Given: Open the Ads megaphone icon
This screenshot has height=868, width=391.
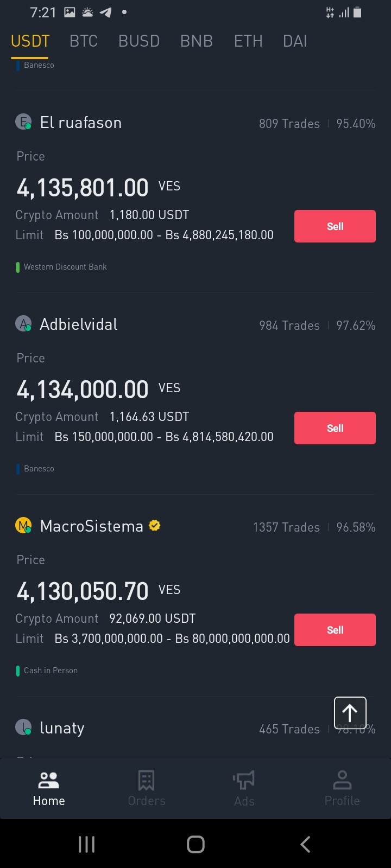Looking at the screenshot, I should (x=244, y=780).
